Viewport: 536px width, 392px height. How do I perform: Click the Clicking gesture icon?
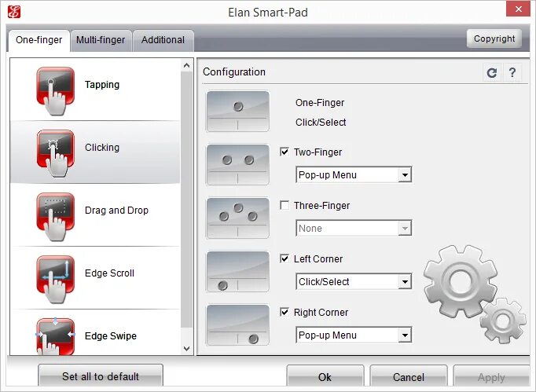[55, 153]
